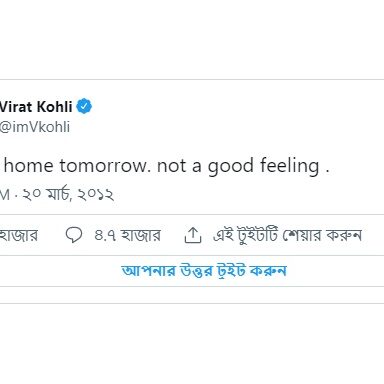Open Virat Kohli's profile name
Screen dimensions: 384x384
[x=36, y=107]
